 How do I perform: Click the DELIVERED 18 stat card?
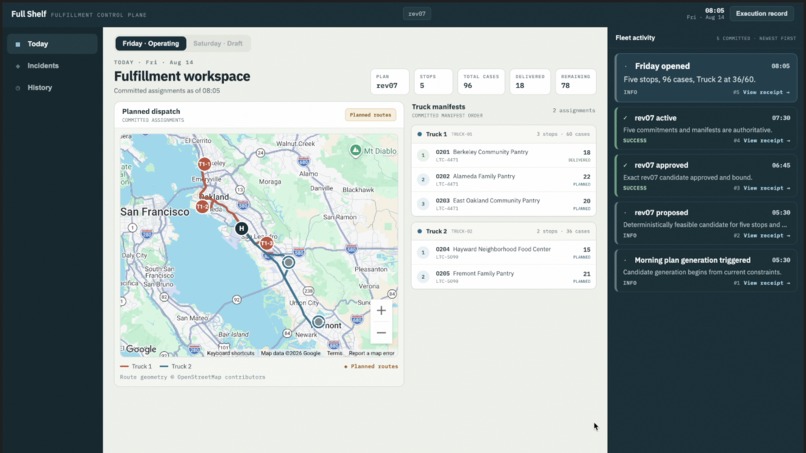point(530,81)
